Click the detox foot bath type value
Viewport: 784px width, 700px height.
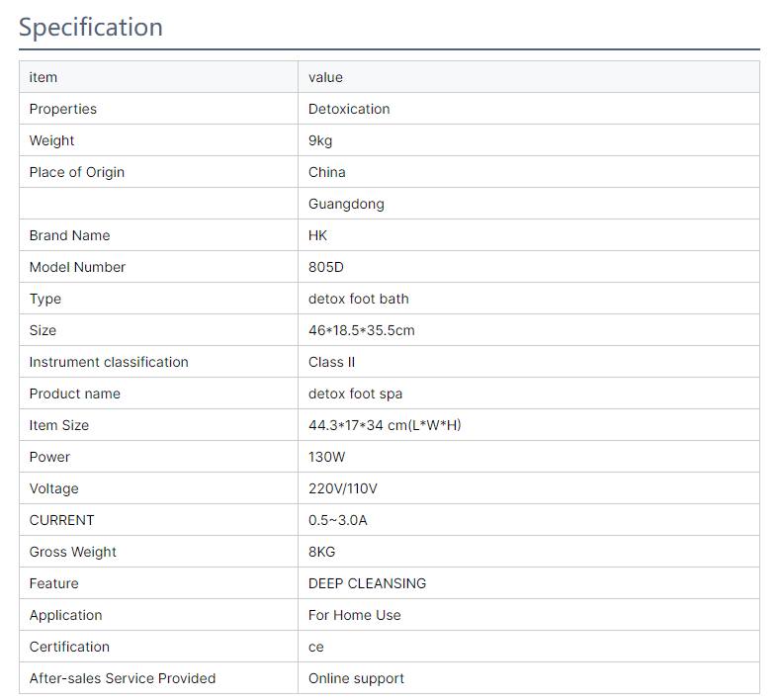coord(359,299)
